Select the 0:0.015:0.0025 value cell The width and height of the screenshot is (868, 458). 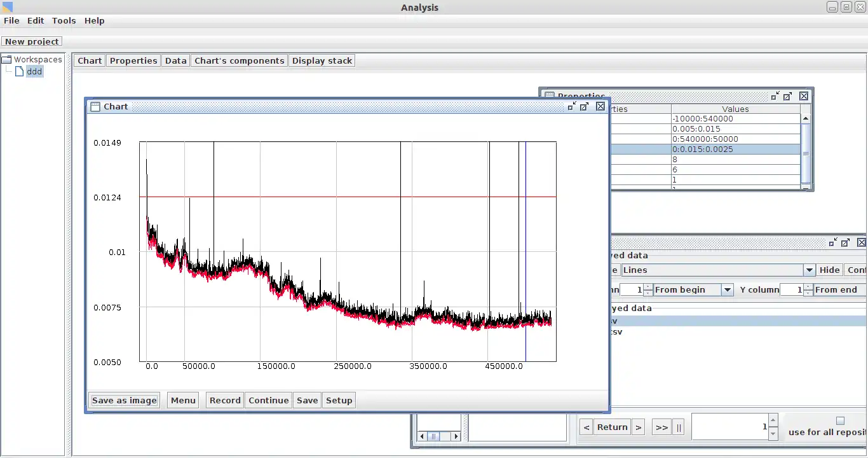pyautogui.click(x=735, y=149)
